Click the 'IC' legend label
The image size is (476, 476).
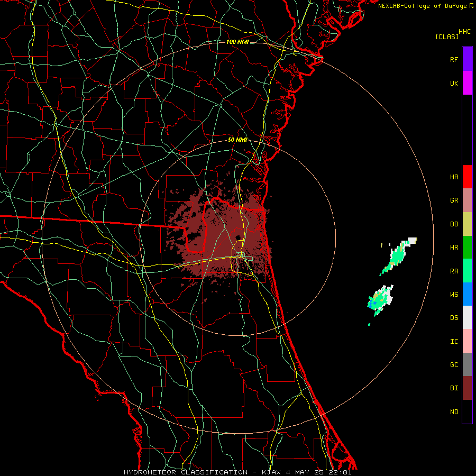[454, 342]
